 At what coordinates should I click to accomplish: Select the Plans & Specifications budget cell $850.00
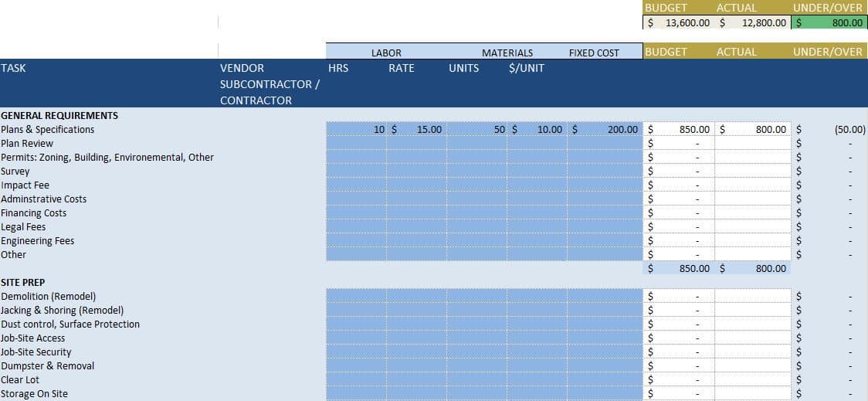680,130
